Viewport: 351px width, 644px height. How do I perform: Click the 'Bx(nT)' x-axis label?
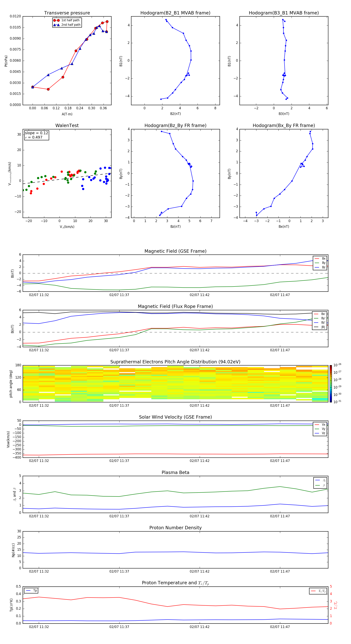point(284,227)
